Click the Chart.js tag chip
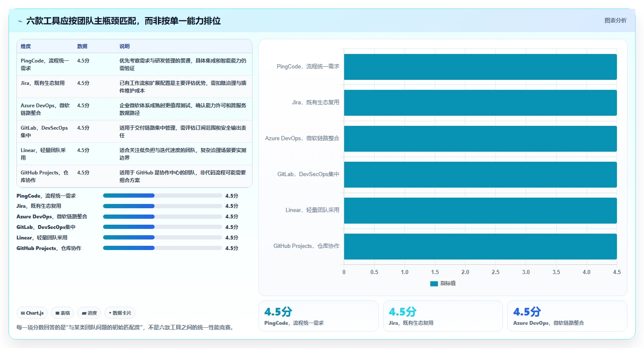 tap(32, 313)
